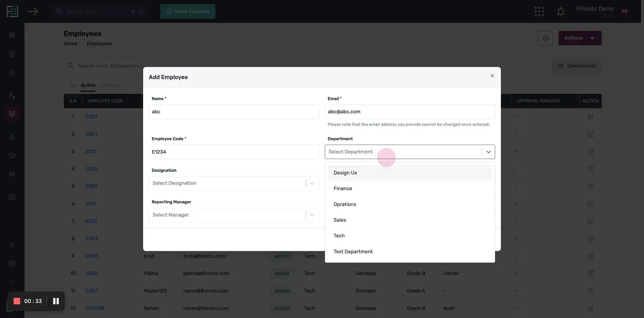Click the Finnoto logo icon
Viewport: 644px width, 318px height.
coord(13,11)
